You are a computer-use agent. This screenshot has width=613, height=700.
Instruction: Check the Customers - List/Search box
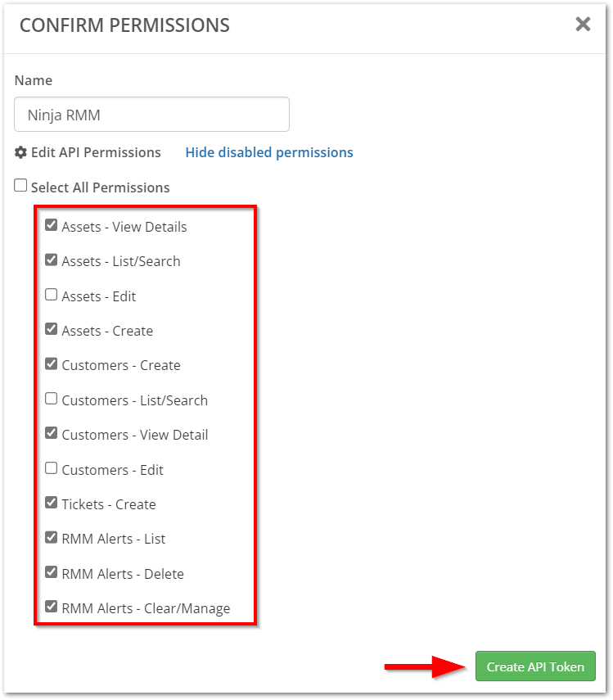point(52,399)
